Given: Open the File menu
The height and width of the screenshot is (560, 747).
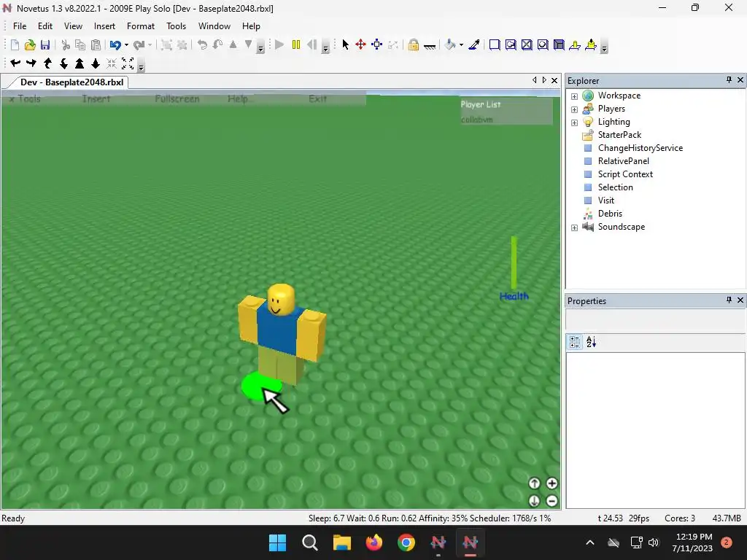Looking at the screenshot, I should [x=20, y=26].
